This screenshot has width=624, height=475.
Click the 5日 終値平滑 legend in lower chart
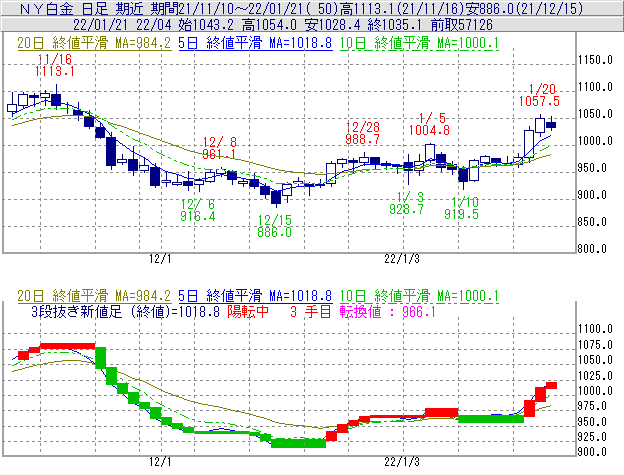pos(255,296)
